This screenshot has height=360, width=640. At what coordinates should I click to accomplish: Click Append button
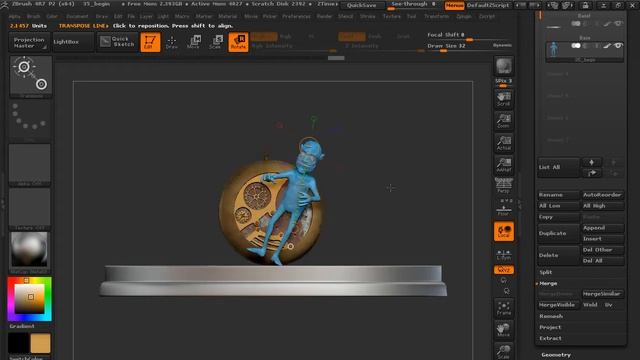point(602,228)
